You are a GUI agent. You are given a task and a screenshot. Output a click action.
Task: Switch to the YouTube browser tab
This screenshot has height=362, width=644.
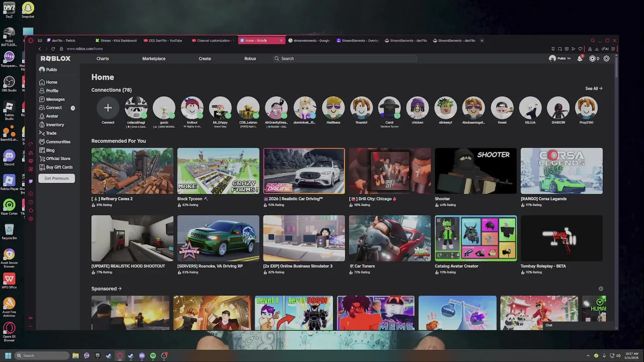tap(165, 40)
